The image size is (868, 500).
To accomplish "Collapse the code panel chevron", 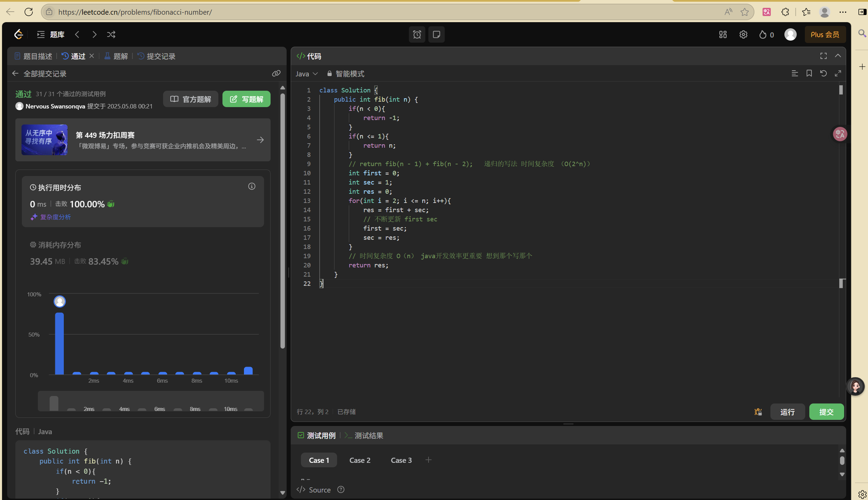I will 838,56.
